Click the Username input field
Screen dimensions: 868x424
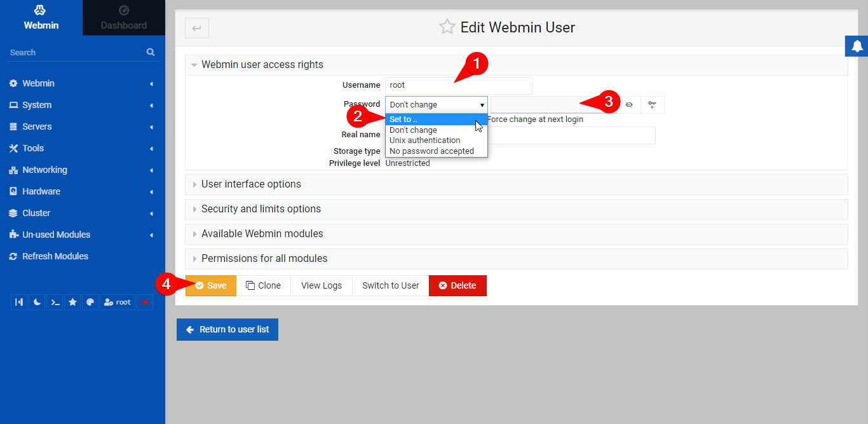click(x=459, y=85)
